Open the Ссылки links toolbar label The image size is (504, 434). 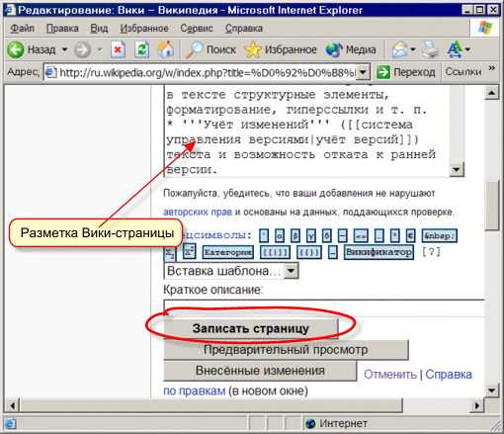pyautogui.click(x=463, y=72)
